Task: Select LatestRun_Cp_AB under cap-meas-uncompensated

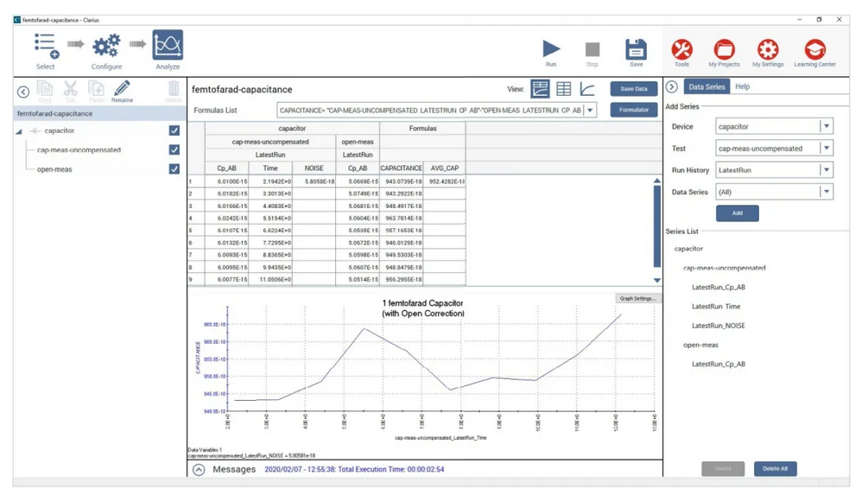Action: 718,288
